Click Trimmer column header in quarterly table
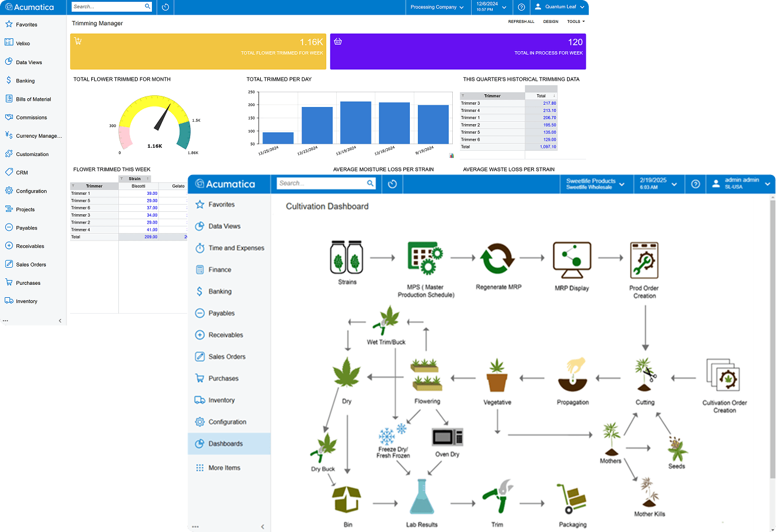The image size is (776, 532). (x=492, y=96)
